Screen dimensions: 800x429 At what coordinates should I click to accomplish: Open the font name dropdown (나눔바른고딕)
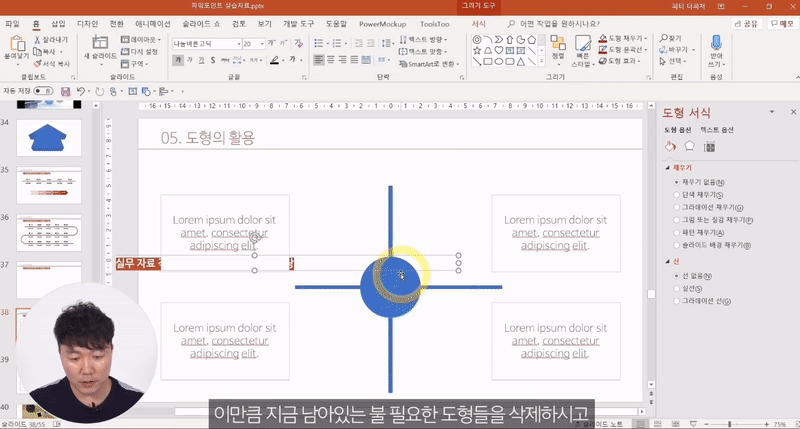point(239,44)
